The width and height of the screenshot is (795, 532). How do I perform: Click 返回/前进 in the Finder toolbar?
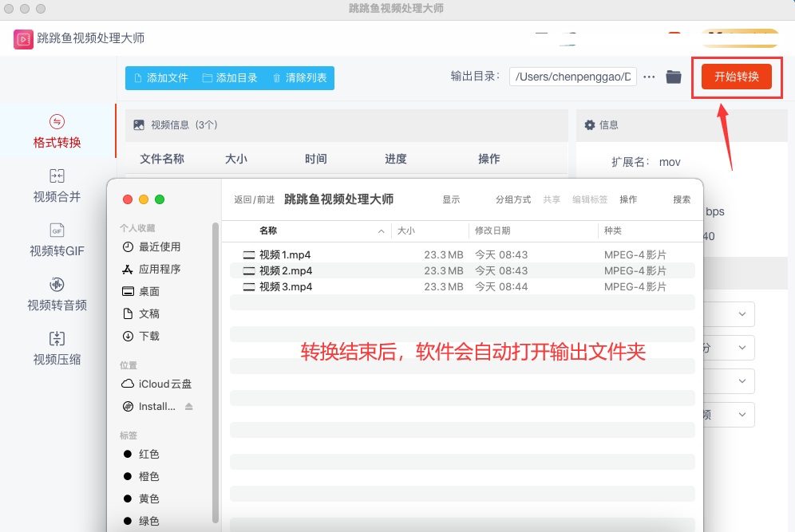254,199
